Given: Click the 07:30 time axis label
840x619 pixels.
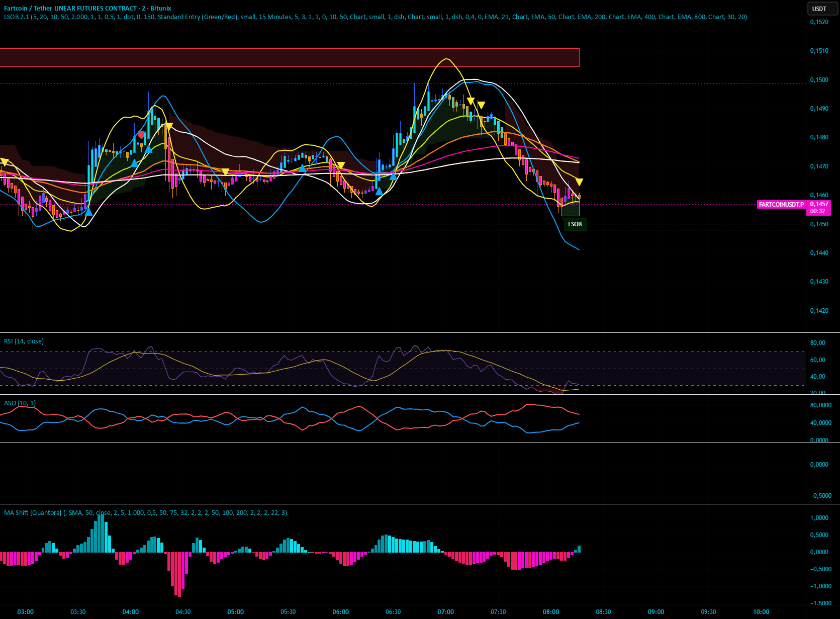Looking at the screenshot, I should [498, 612].
